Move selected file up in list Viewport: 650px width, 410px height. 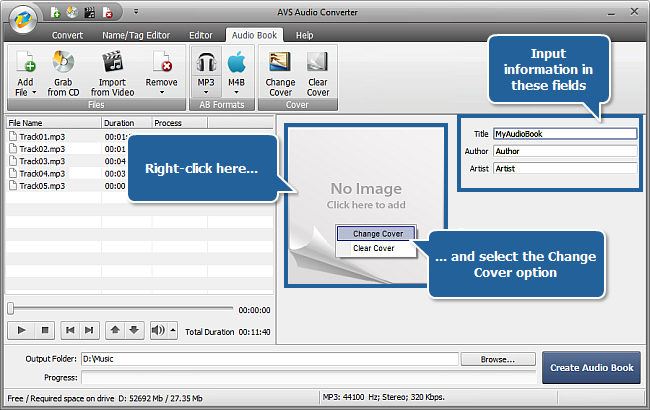(x=115, y=330)
